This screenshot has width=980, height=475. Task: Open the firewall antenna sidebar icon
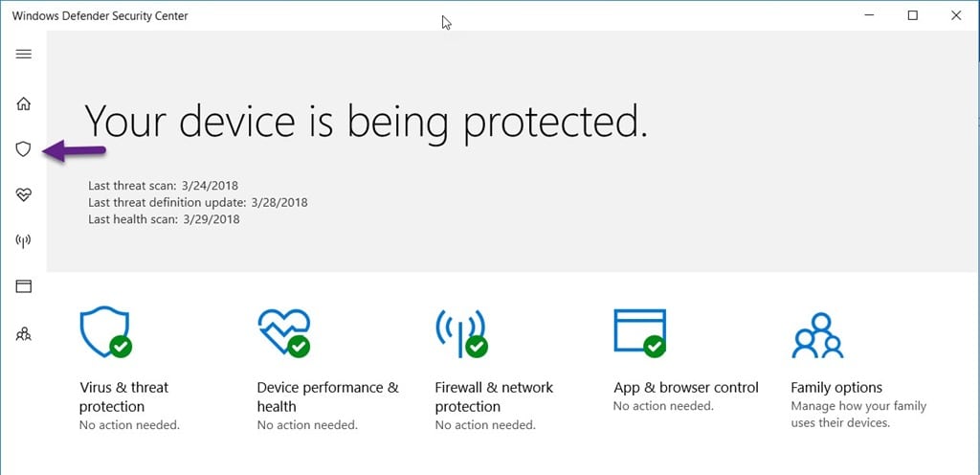(x=23, y=240)
